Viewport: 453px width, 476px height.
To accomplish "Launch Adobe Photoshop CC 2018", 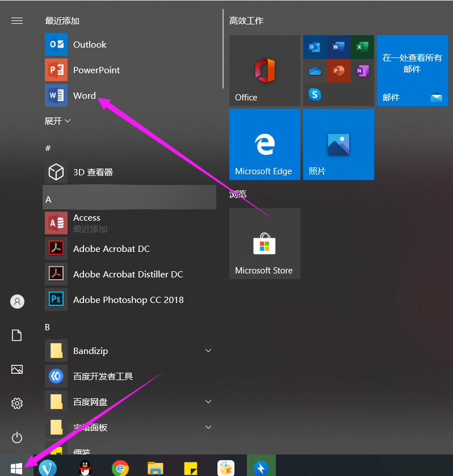I will click(130, 300).
